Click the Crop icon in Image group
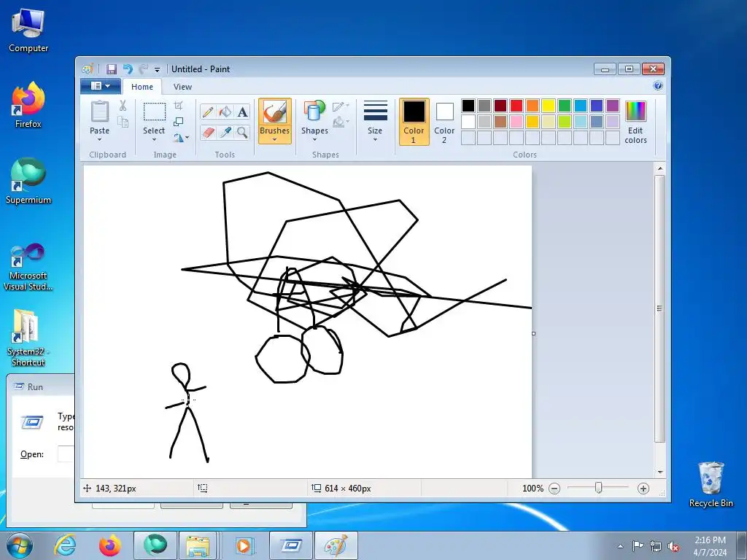 [178, 106]
